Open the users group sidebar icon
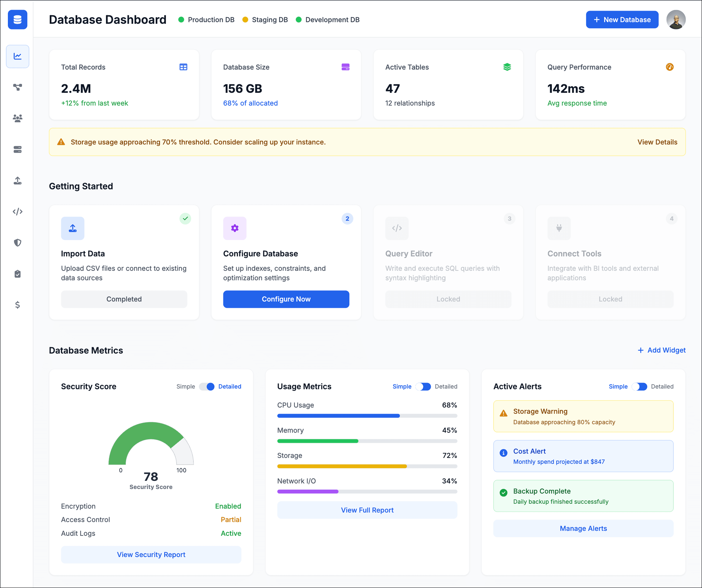The height and width of the screenshot is (588, 702). click(x=17, y=118)
